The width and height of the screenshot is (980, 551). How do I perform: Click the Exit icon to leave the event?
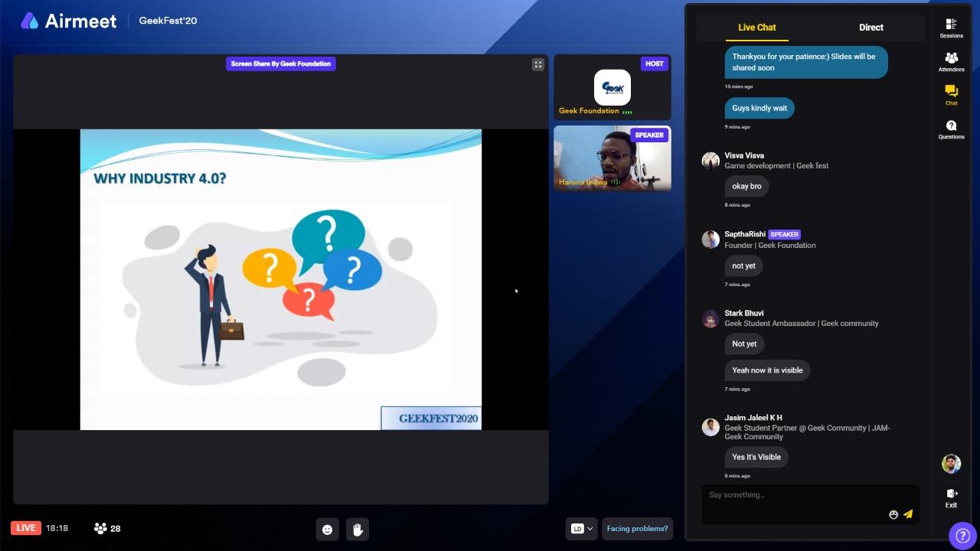951,497
